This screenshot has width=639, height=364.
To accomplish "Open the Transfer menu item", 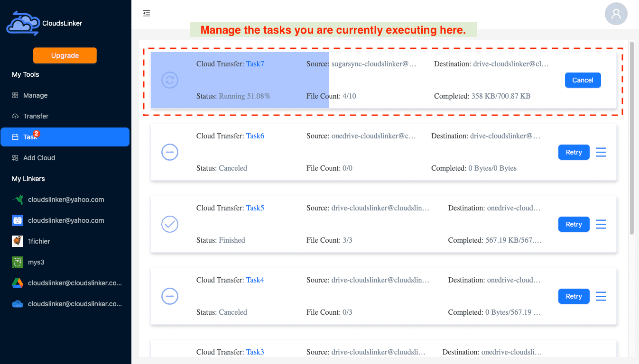I will (x=65, y=116).
